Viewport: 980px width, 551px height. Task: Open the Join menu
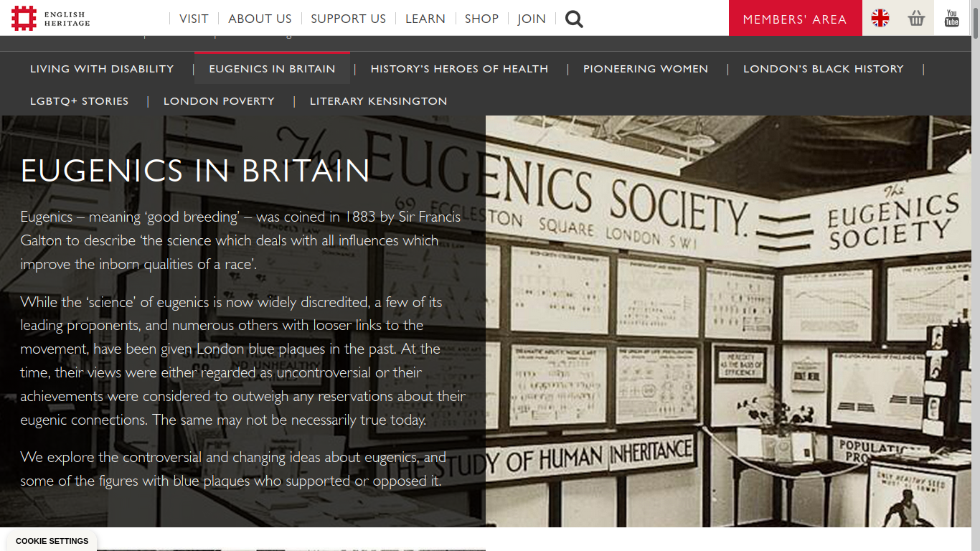tap(532, 19)
